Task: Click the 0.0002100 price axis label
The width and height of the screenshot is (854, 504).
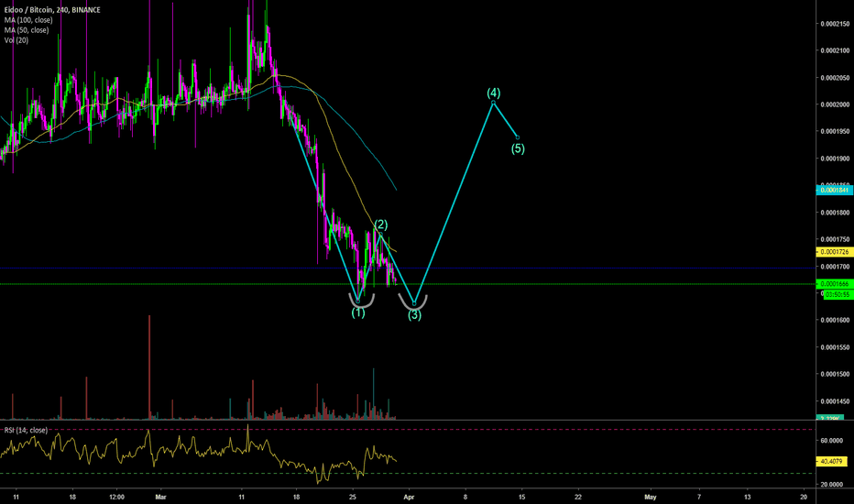Action: [x=835, y=50]
